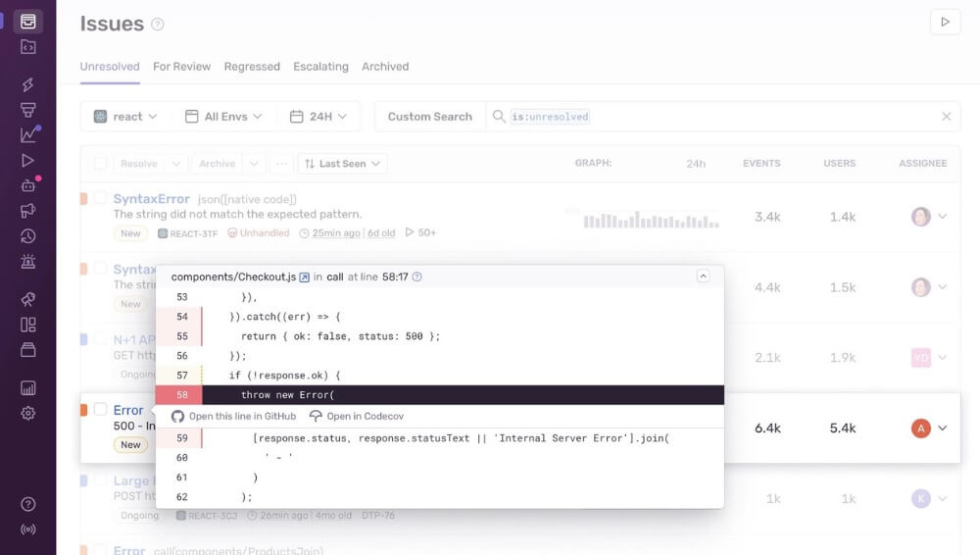The width and height of the screenshot is (980, 555).
Task: Click the Unhandled tag on SyntaxError row
Action: click(259, 232)
